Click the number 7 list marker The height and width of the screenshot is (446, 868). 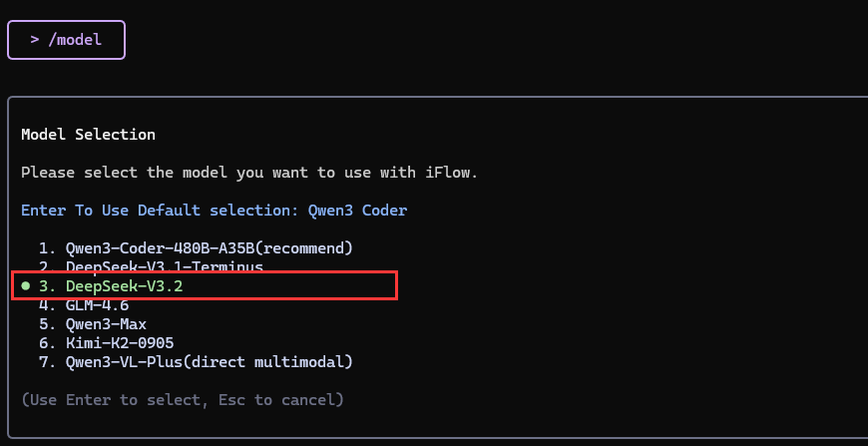[x=44, y=361]
